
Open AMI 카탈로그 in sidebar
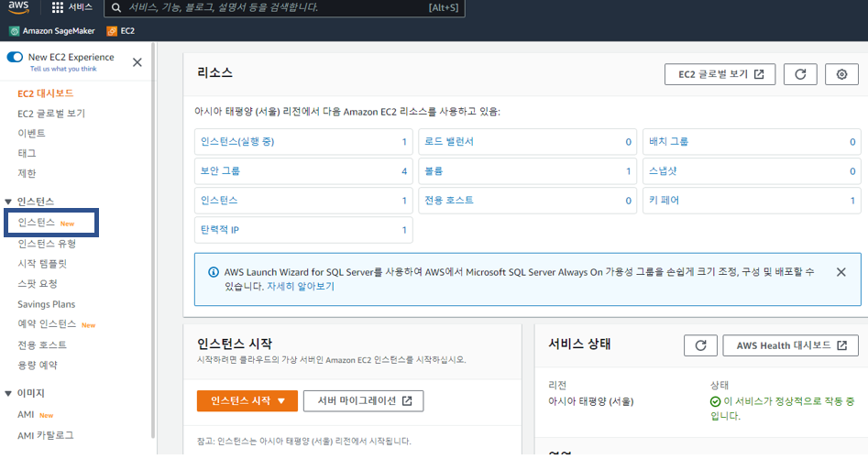tap(46, 435)
